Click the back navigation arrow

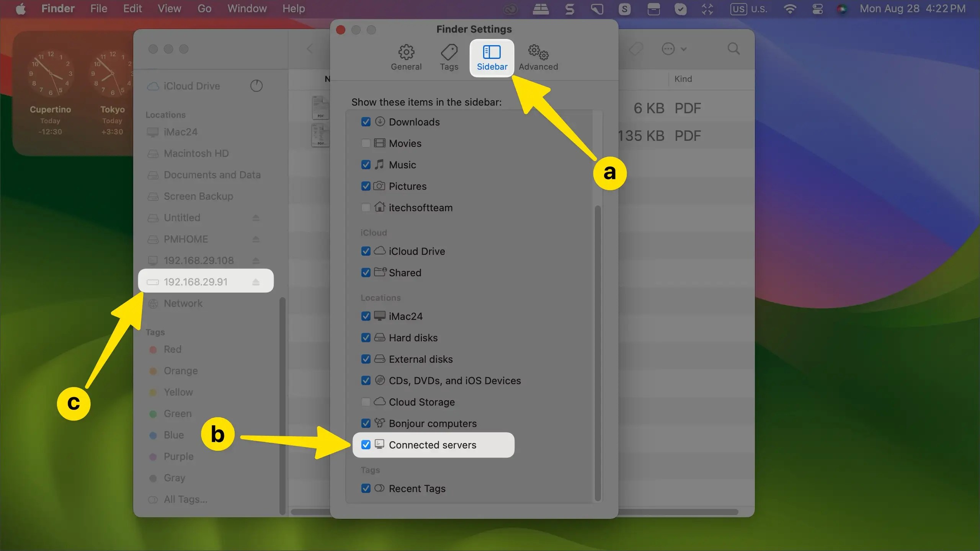[309, 49]
